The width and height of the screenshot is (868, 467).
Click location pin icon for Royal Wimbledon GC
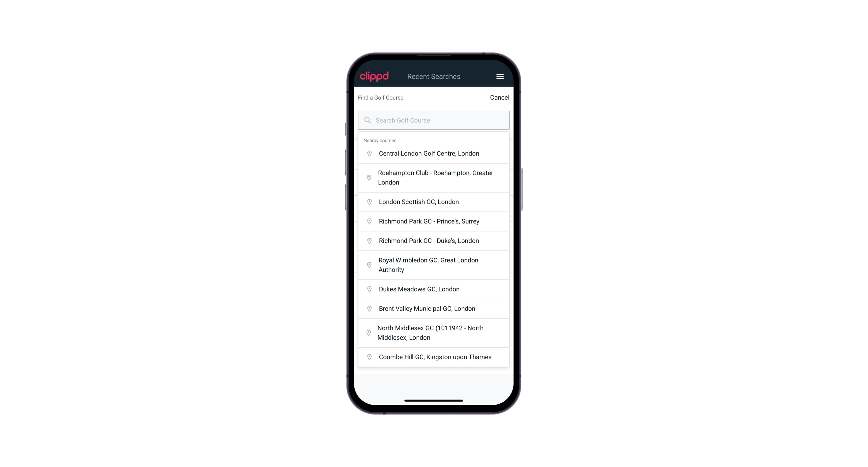click(x=368, y=265)
